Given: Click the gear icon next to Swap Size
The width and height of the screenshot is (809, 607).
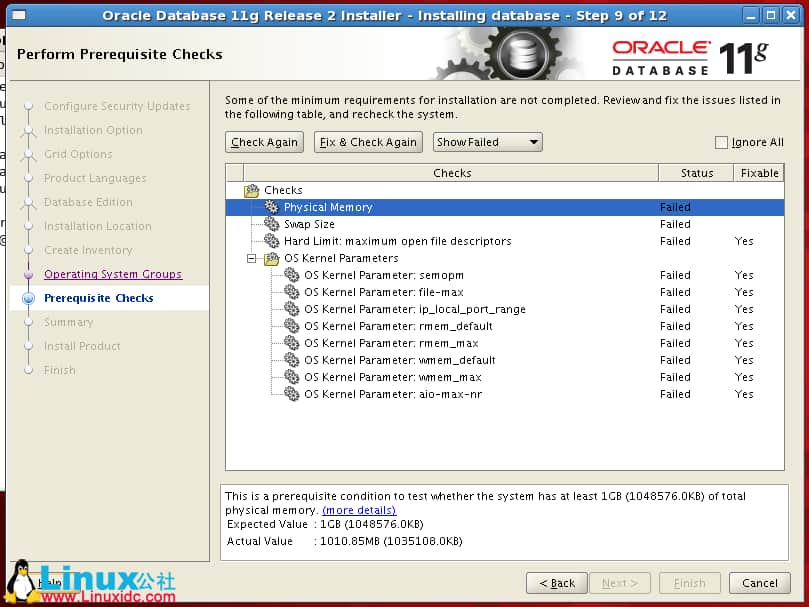Looking at the screenshot, I should [x=271, y=224].
